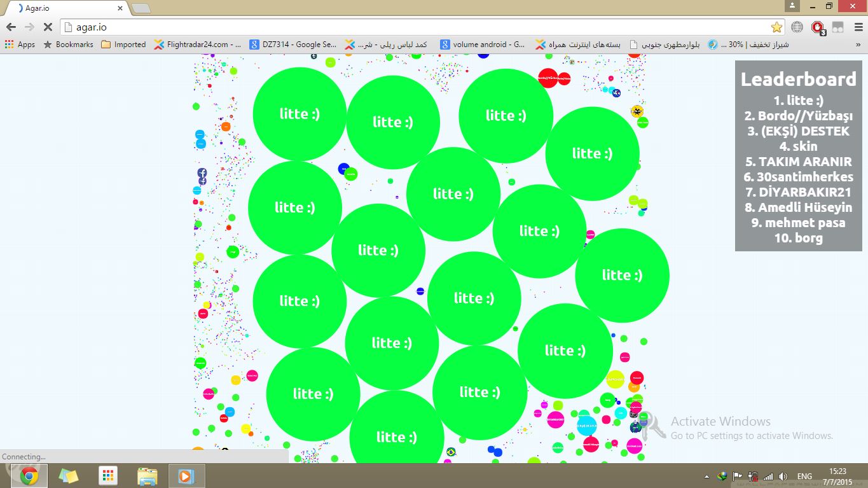Open the Chrome hamburger menu

point(858,27)
